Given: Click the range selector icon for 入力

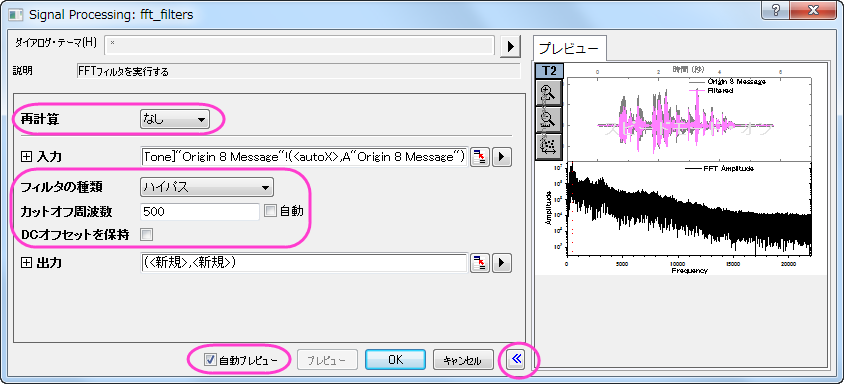Looking at the screenshot, I should pos(479,157).
